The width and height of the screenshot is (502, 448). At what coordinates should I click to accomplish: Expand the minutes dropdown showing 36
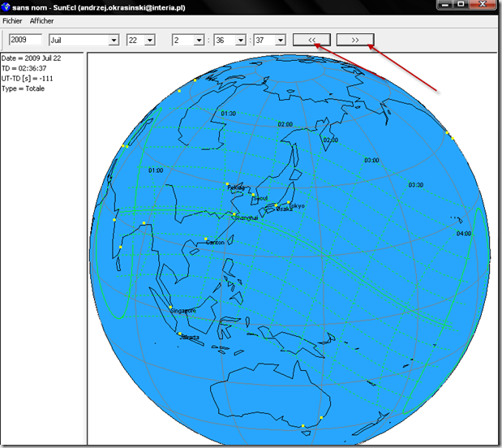click(240, 40)
